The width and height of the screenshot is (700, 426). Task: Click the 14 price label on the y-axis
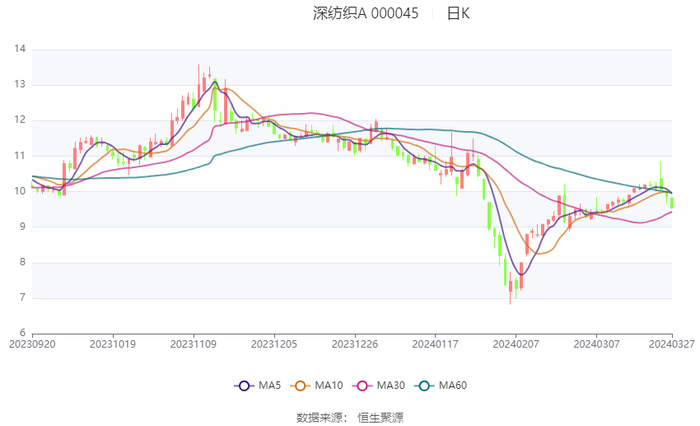point(19,49)
